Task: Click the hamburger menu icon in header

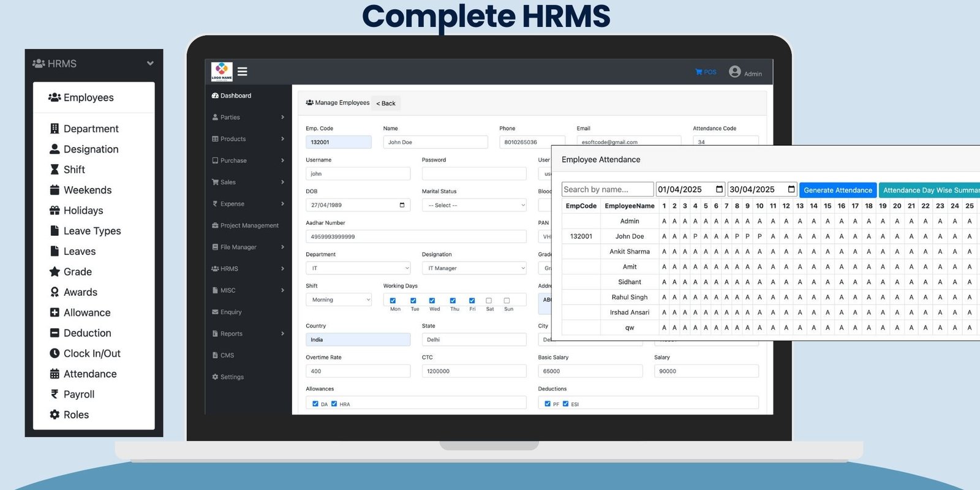Action: [243, 72]
